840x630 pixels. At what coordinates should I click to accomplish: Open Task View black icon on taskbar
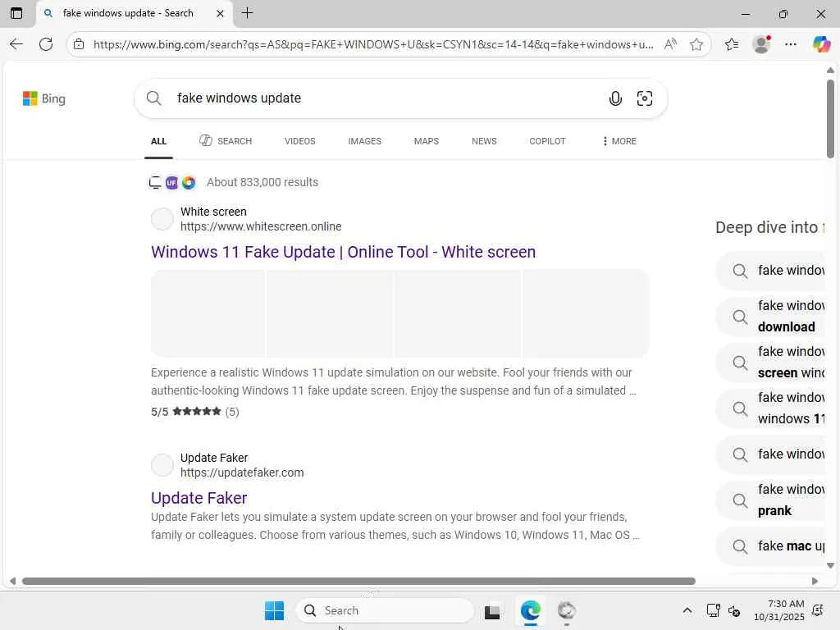492,611
